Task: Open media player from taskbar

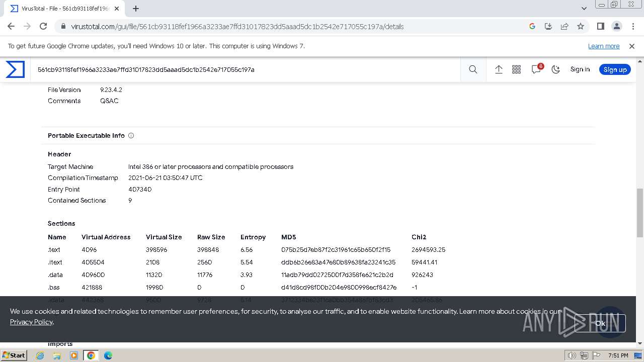Action: [74, 355]
